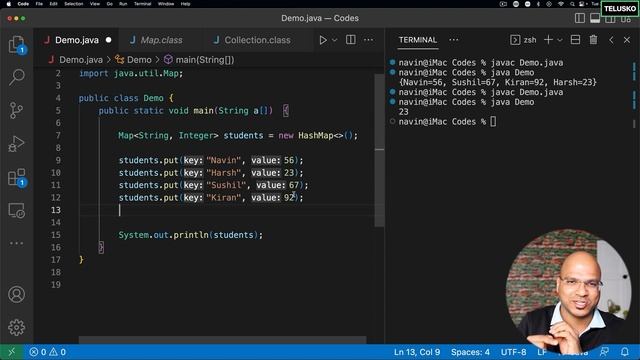
Task: Show additional views ellipsis in activity bar
Action: 17,243
